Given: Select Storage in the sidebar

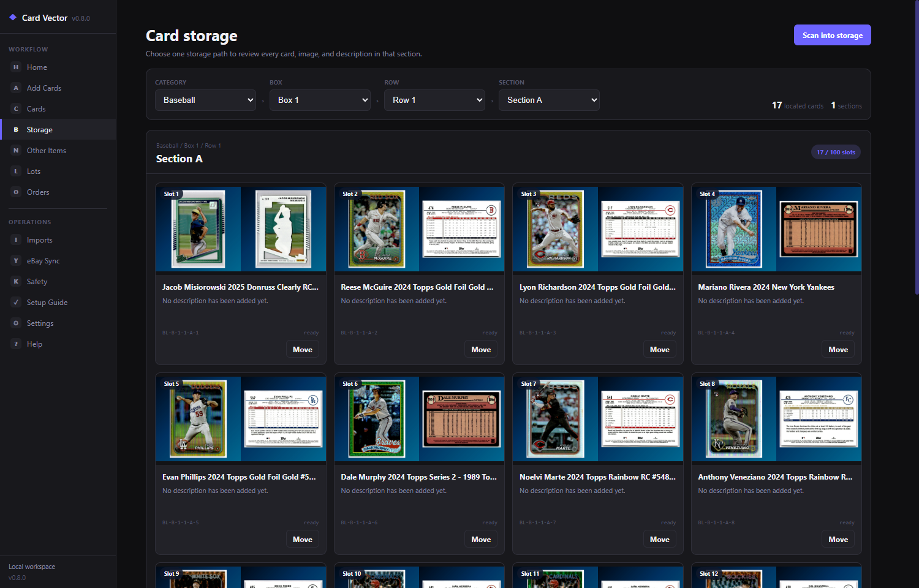Looking at the screenshot, I should [x=58, y=130].
